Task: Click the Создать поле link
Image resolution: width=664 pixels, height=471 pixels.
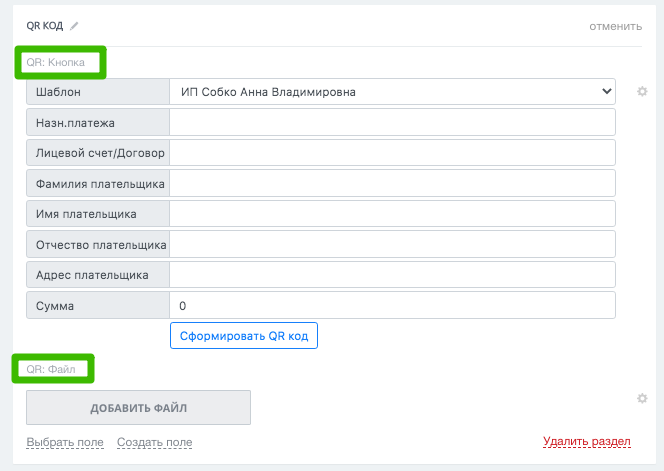Action: (155, 442)
